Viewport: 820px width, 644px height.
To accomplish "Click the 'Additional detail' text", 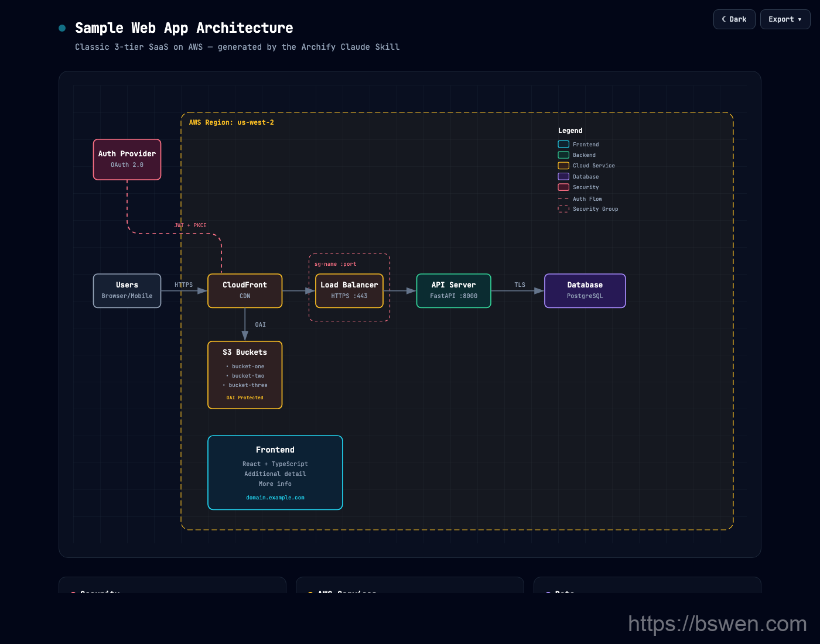I will [275, 474].
